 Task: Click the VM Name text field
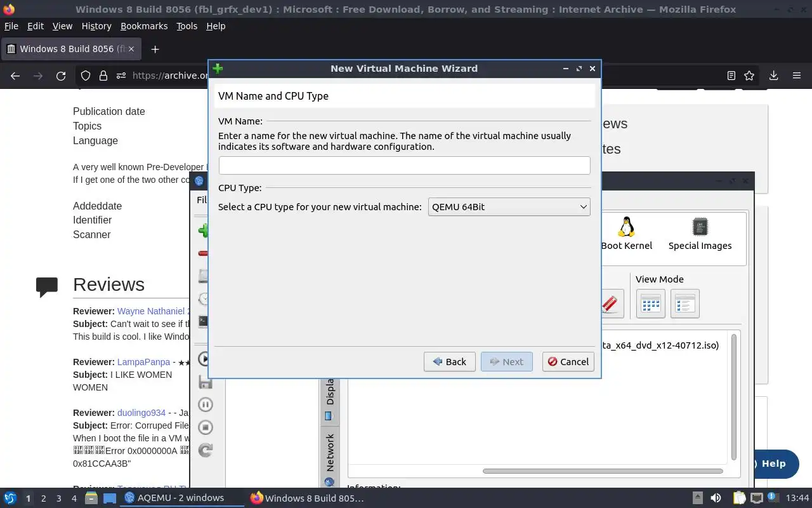(405, 165)
